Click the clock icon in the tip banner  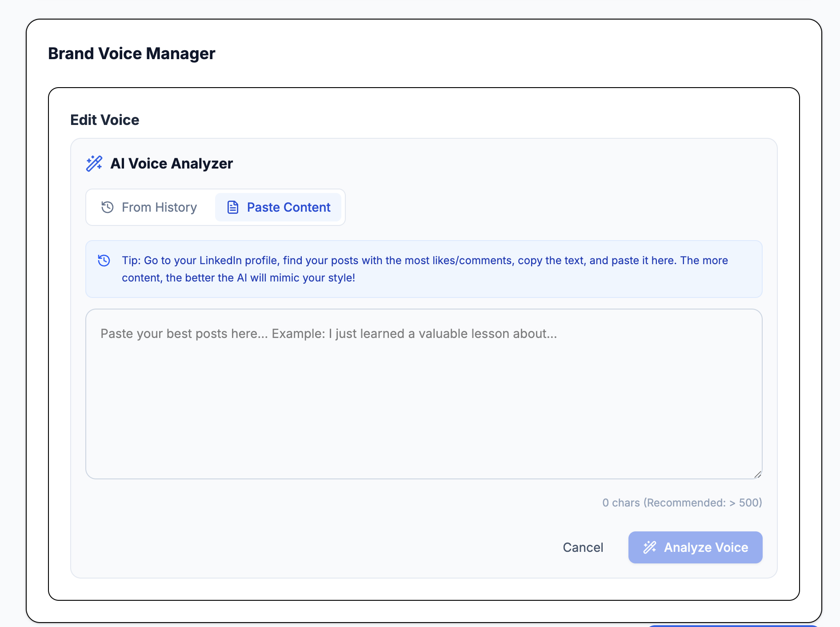pyautogui.click(x=104, y=260)
